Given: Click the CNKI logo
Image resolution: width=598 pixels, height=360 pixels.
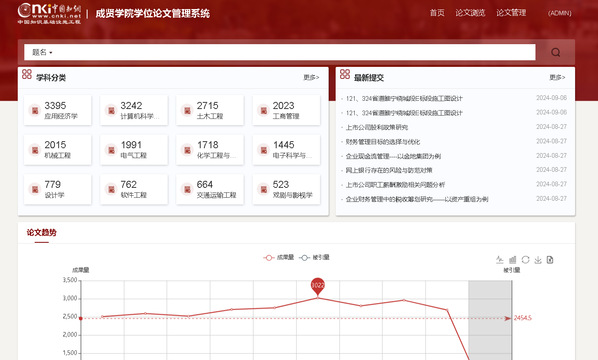Looking at the screenshot, I should click(x=49, y=13).
